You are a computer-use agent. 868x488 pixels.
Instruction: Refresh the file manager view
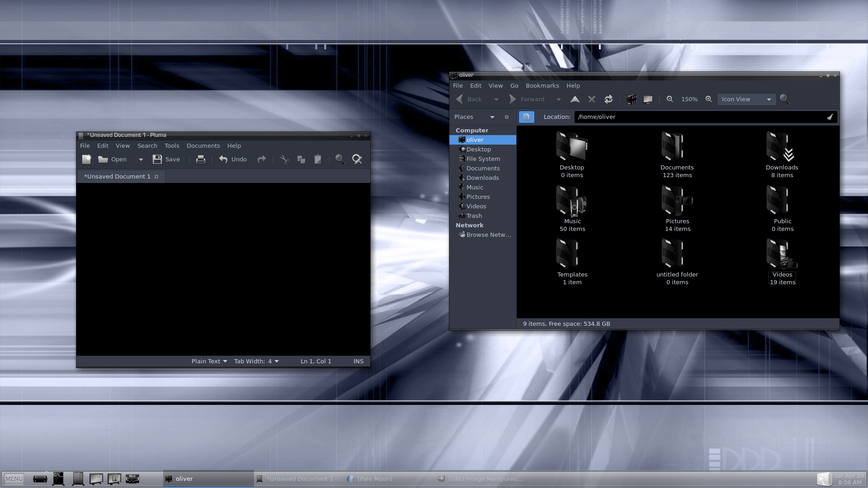(609, 99)
